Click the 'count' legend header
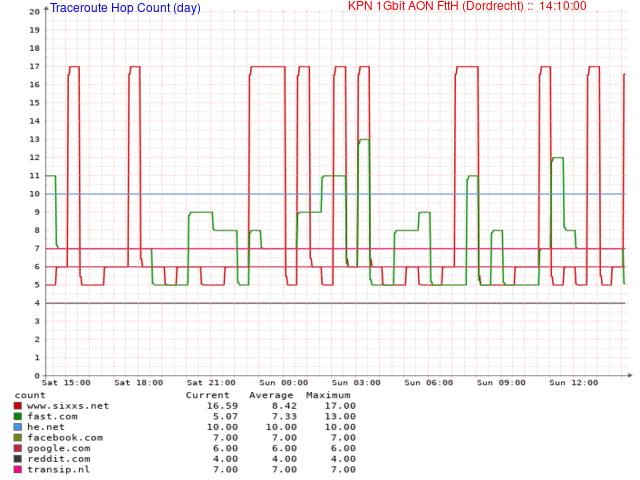 (30, 395)
